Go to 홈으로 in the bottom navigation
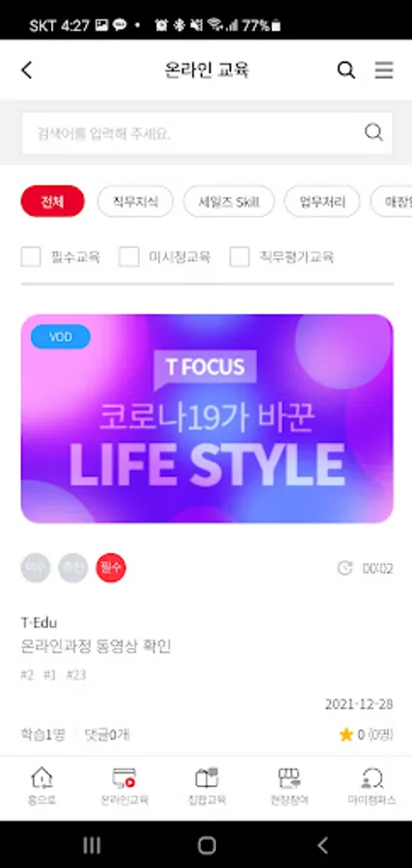This screenshot has height=868, width=412. click(x=42, y=786)
